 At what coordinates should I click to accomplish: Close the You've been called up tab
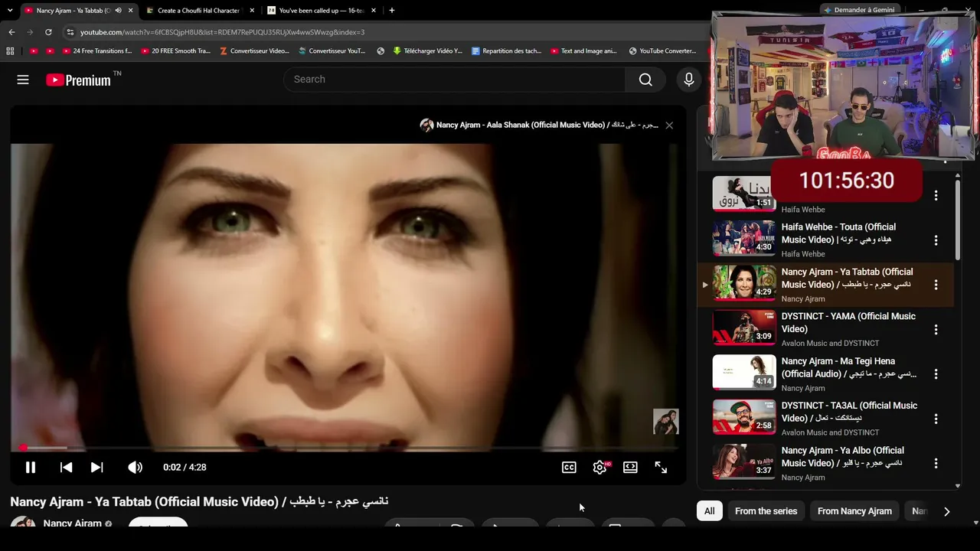pyautogui.click(x=375, y=11)
